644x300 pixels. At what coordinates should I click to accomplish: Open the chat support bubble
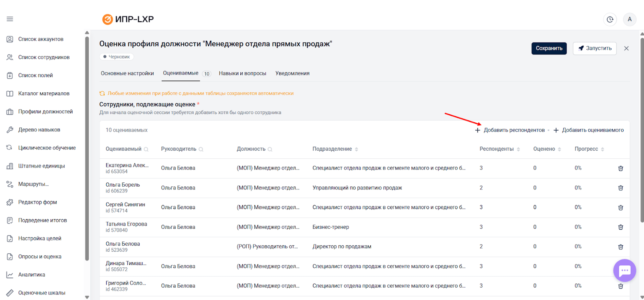pyautogui.click(x=625, y=271)
